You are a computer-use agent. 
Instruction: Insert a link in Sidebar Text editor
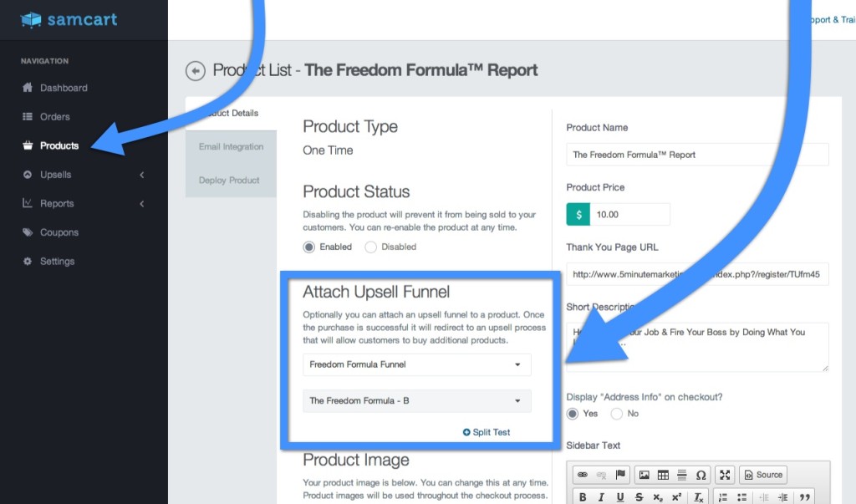(x=583, y=475)
